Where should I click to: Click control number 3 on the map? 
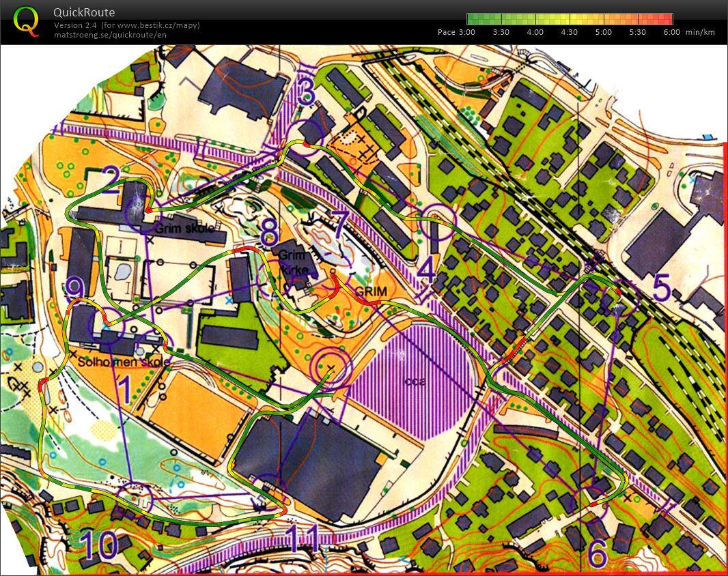click(307, 92)
